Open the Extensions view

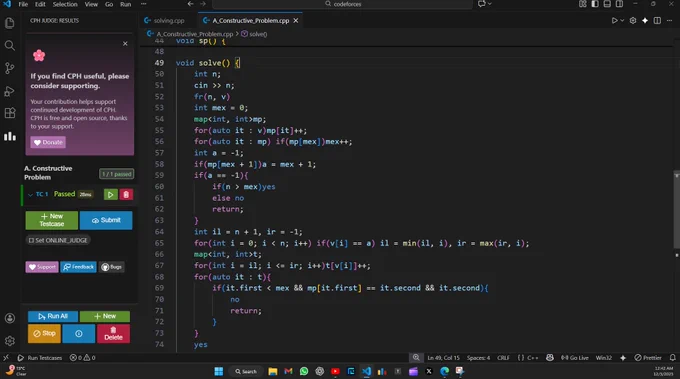tap(10, 113)
